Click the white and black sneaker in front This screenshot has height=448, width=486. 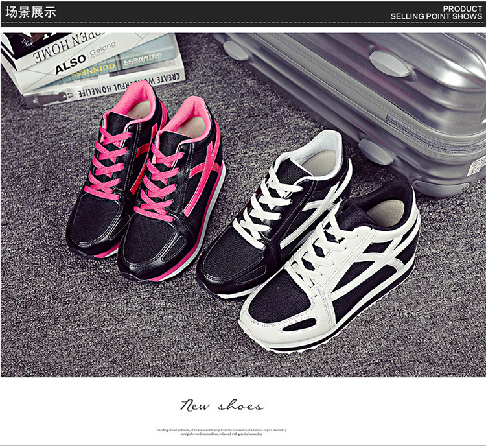click(x=330, y=266)
